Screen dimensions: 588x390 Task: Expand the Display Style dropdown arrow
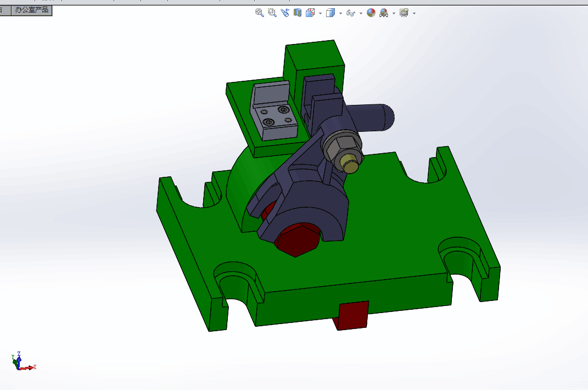pyautogui.click(x=340, y=13)
